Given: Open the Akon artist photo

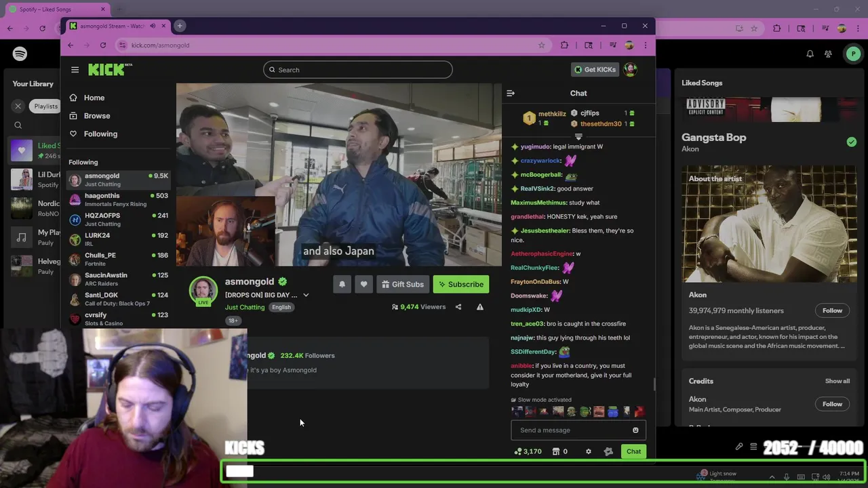Looking at the screenshot, I should point(770,224).
